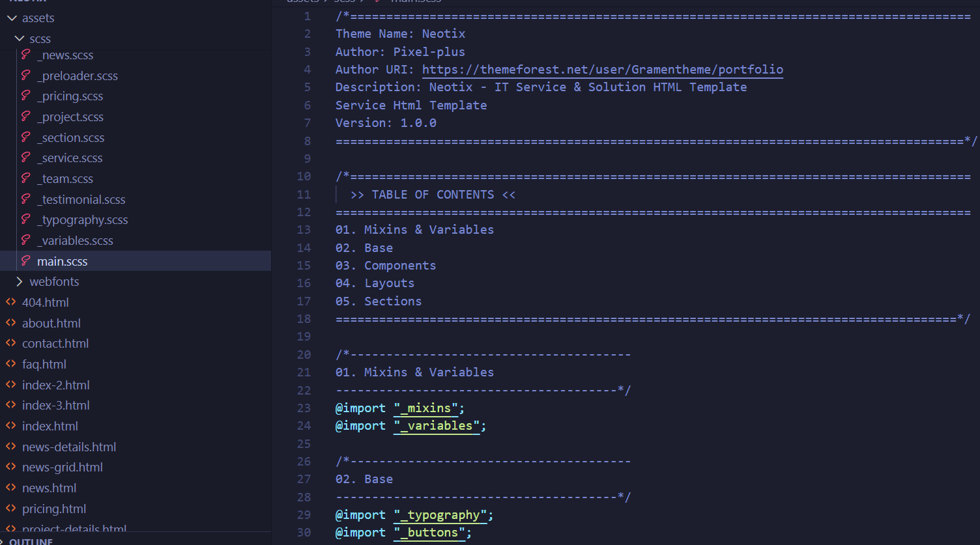Click line number 25 in gutter
Screen dimensions: 980x545
[304, 443]
